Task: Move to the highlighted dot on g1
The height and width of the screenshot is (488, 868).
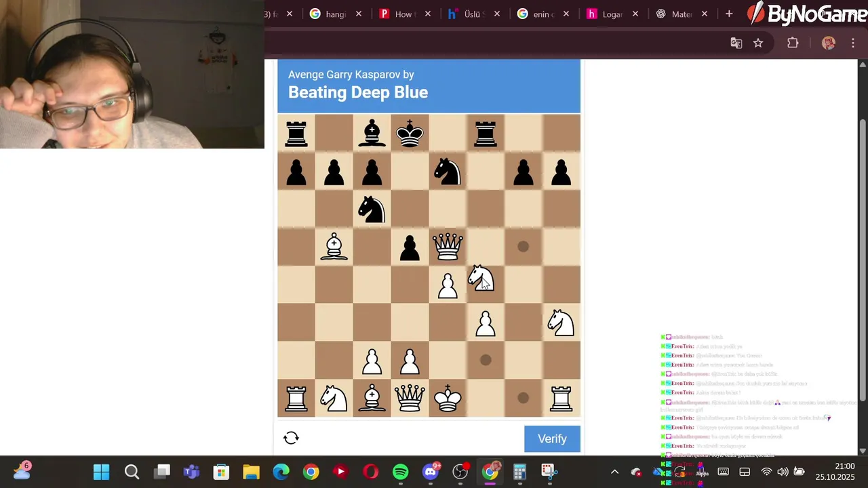Action: pyautogui.click(x=523, y=398)
